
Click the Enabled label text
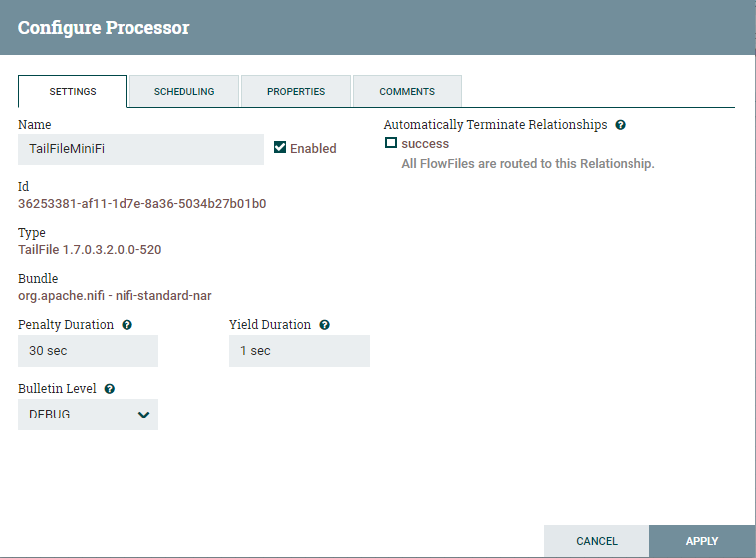click(x=313, y=149)
